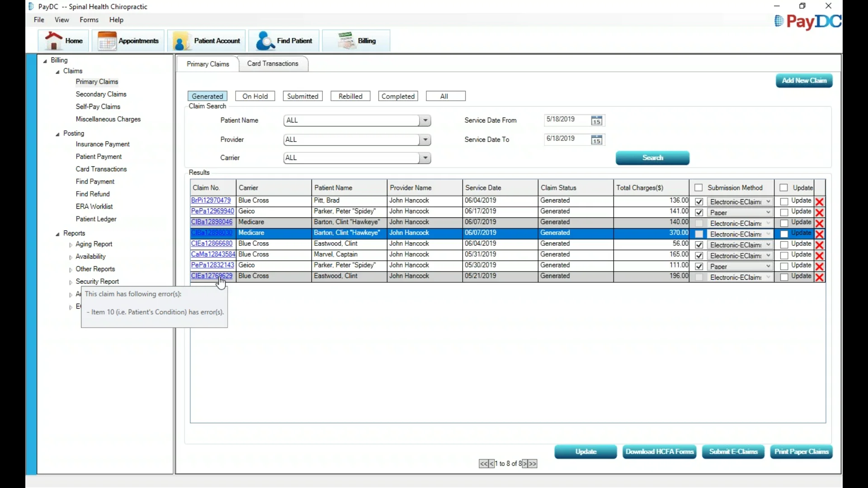868x488 pixels.
Task: Uncheck submission checkbox for Pitt, Brad claim
Action: [699, 202]
